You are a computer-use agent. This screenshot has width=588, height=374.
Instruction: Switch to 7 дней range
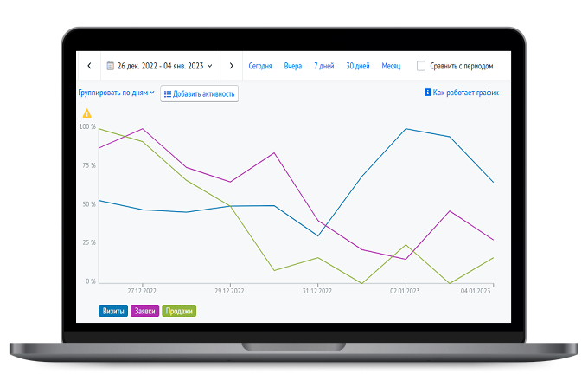(x=324, y=66)
